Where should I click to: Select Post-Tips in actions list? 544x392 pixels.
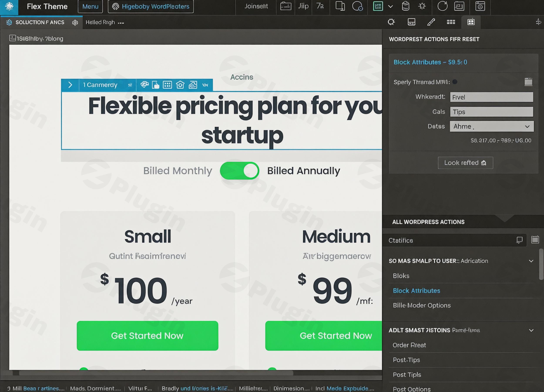coord(406,360)
